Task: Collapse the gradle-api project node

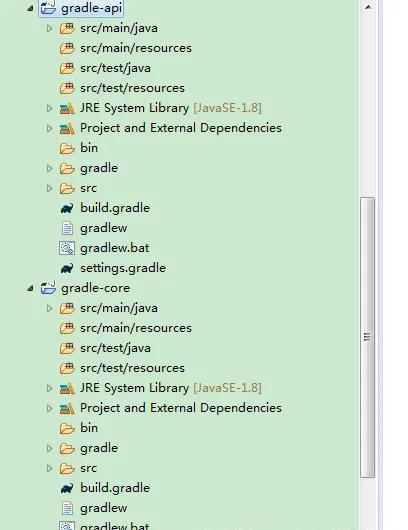Action: pyautogui.click(x=30, y=8)
